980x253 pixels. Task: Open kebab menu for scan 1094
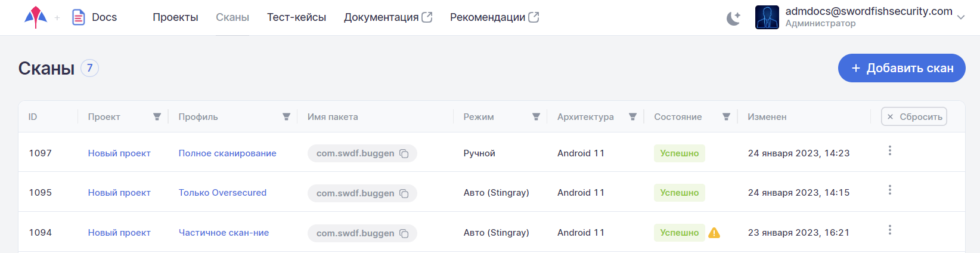889,230
